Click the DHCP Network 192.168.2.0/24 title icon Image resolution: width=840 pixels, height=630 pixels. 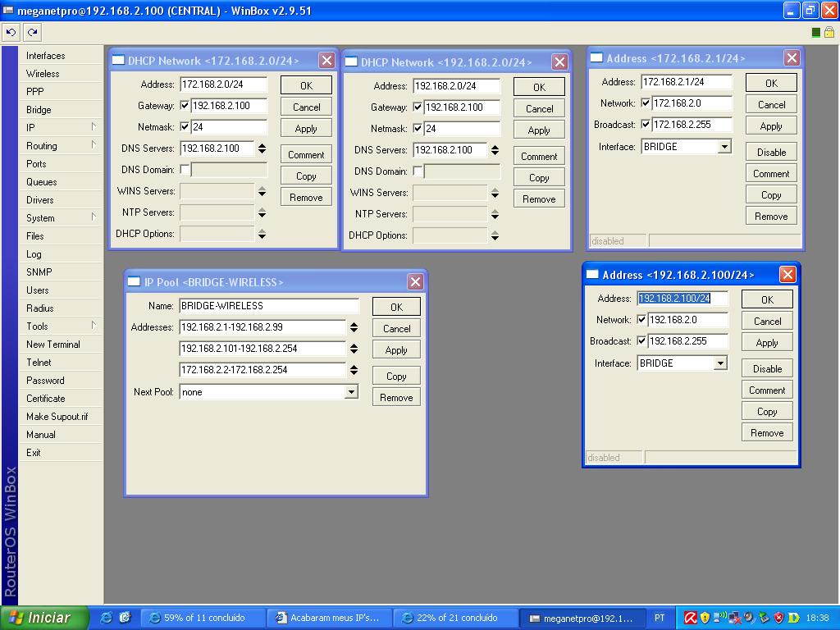351,62
